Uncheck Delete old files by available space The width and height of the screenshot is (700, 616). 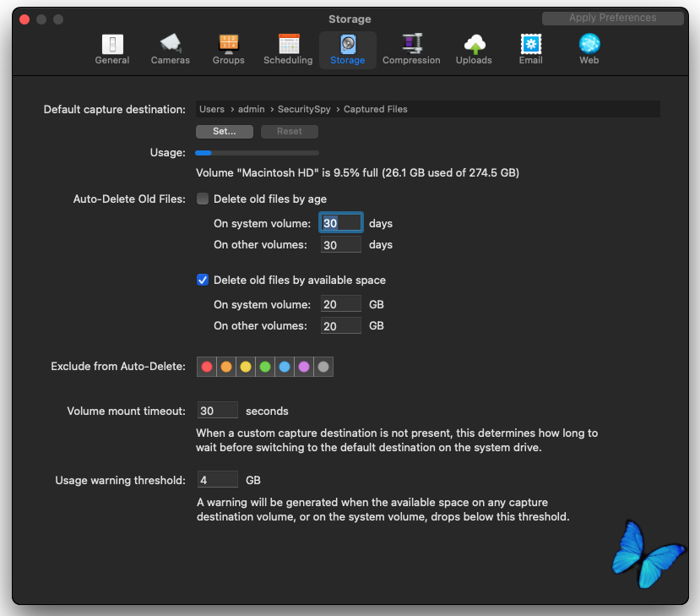203,280
